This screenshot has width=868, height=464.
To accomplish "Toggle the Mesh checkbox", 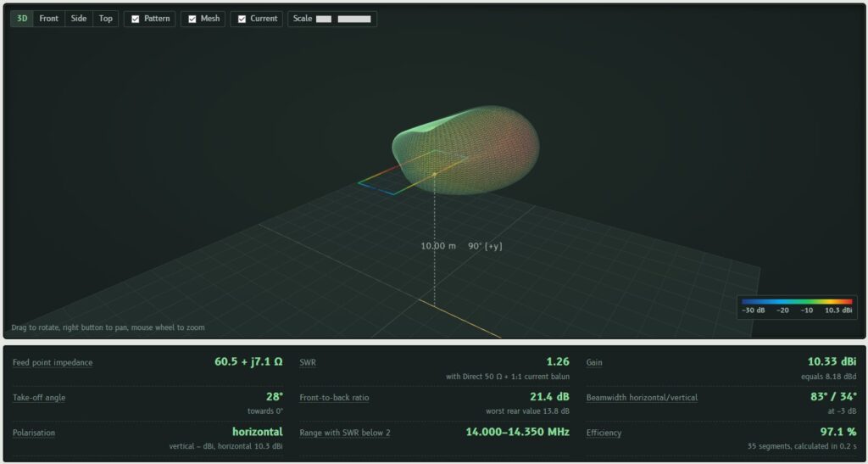I will pyautogui.click(x=192, y=19).
